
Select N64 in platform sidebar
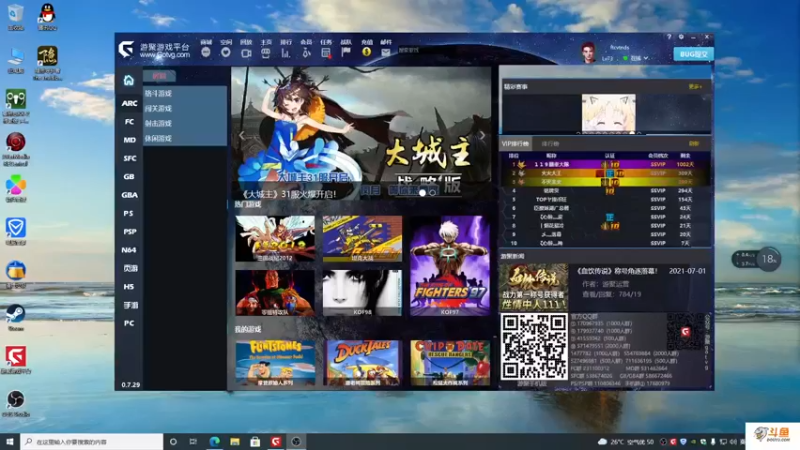(x=129, y=250)
